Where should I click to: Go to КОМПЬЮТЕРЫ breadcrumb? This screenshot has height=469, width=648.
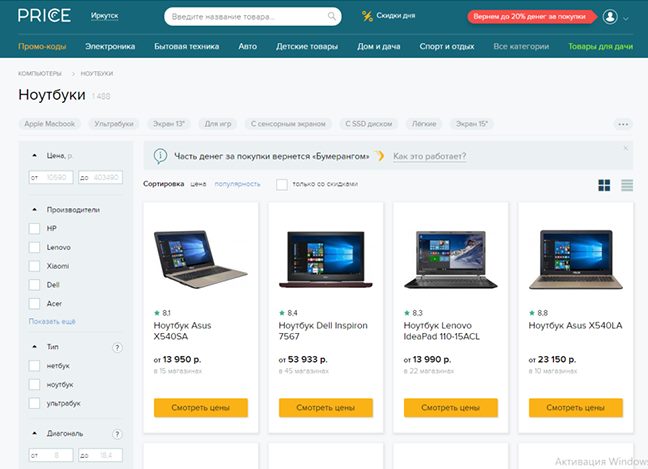(40, 74)
